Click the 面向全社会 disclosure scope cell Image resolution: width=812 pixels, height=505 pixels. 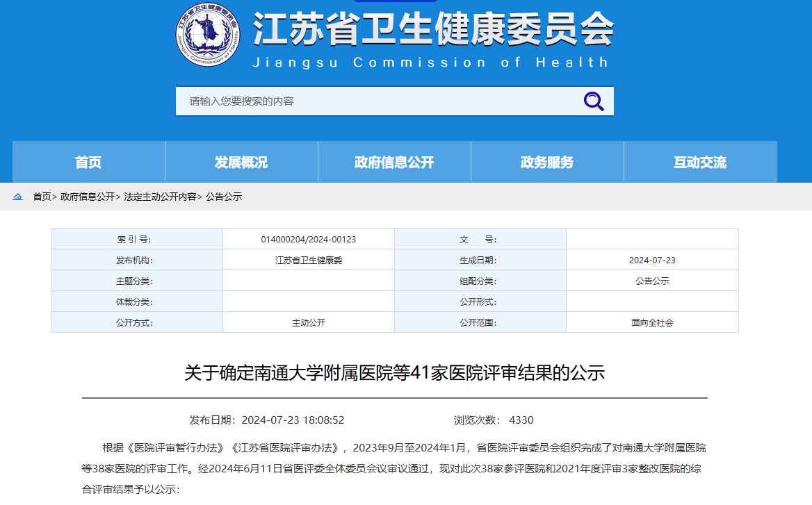pos(652,322)
